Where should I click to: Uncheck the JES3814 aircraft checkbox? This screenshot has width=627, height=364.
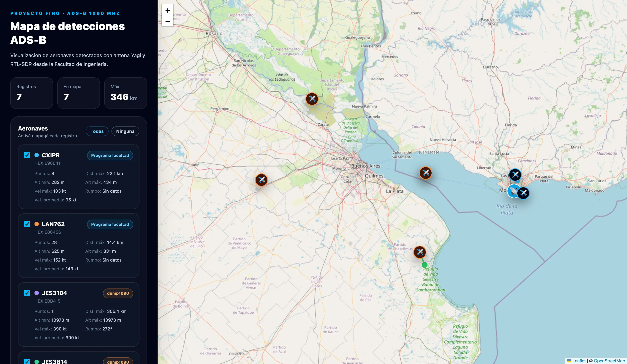(27, 361)
